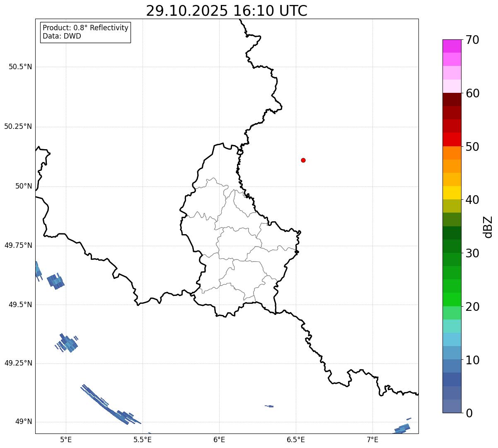Click the 50.5°N latitude label
This screenshot has height=448, width=498.
point(20,67)
